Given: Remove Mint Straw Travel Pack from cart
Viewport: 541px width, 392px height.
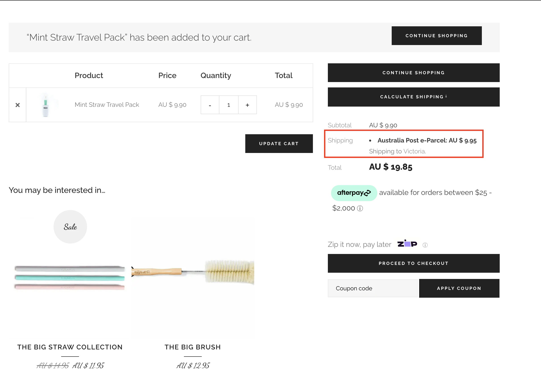Looking at the screenshot, I should pyautogui.click(x=17, y=105).
